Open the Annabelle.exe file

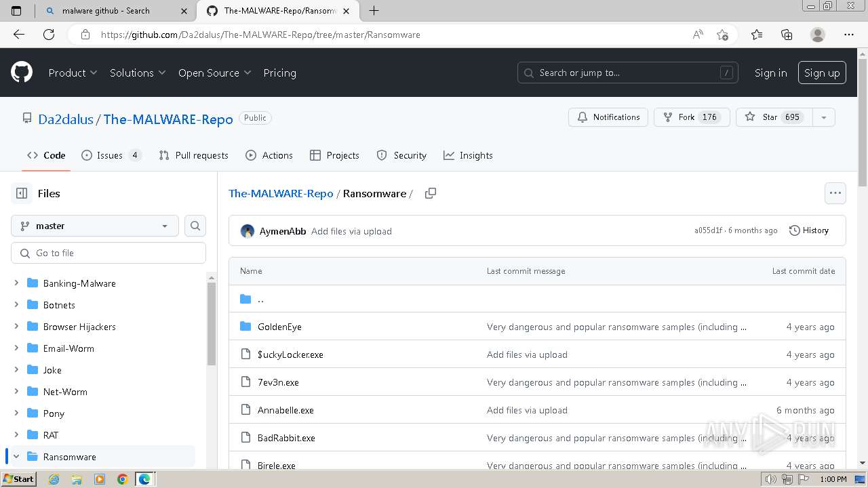click(x=285, y=410)
